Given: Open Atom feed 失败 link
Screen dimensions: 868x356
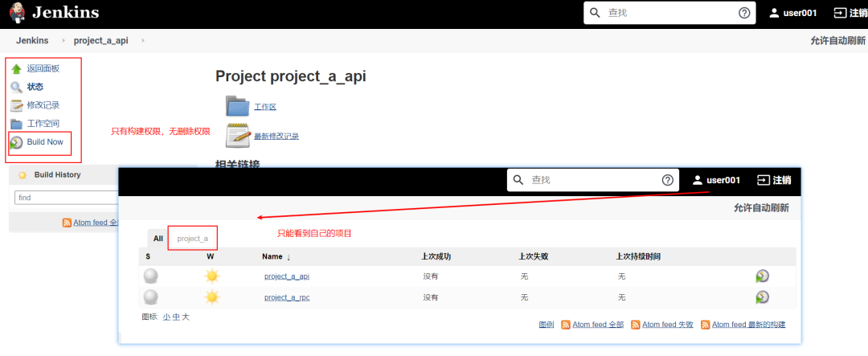Looking at the screenshot, I should pos(668,325).
